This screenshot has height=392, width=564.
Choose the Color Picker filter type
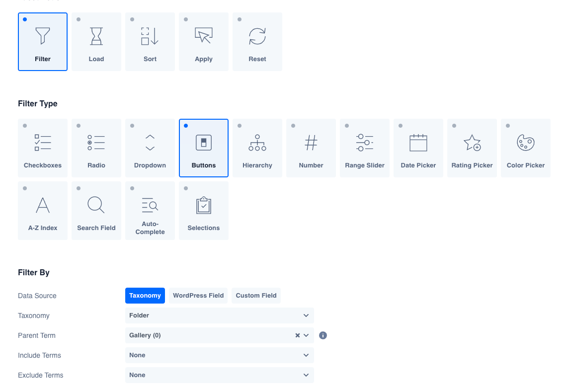pyautogui.click(x=526, y=148)
